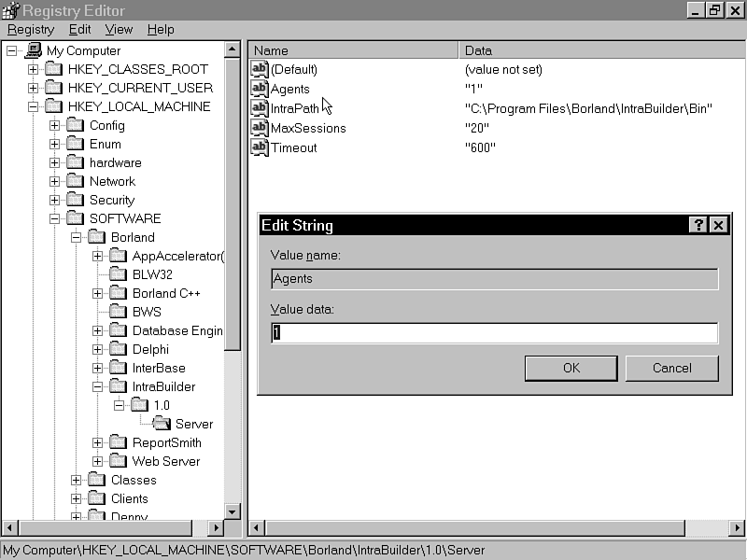Click the Edit String help question-mark button
The height and width of the screenshot is (560, 747).
[x=698, y=225]
